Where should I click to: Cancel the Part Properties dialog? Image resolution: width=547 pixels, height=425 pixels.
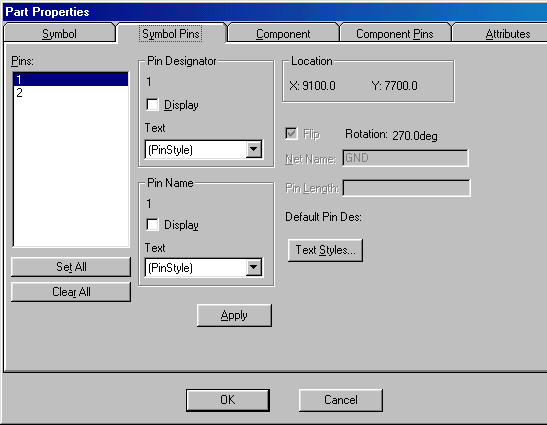coord(340,400)
